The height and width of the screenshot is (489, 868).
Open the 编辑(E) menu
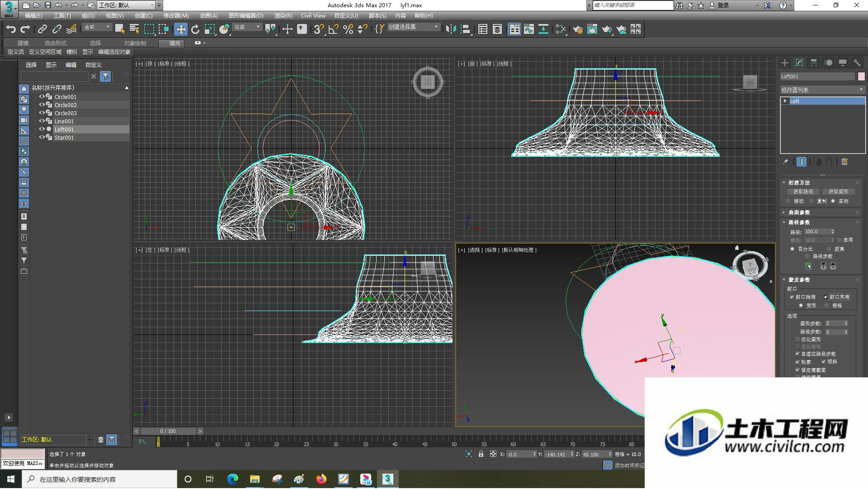tap(33, 15)
